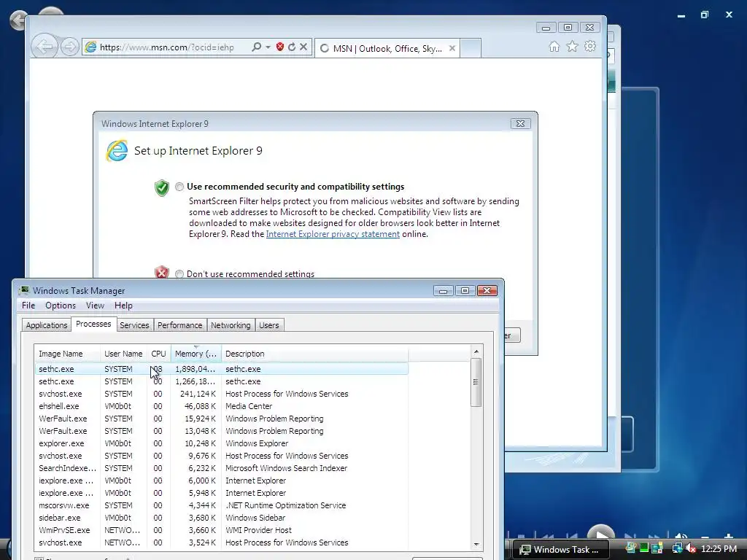Click the search magnifier in the address bar
Image resolution: width=747 pixels, height=560 pixels.
tap(256, 47)
